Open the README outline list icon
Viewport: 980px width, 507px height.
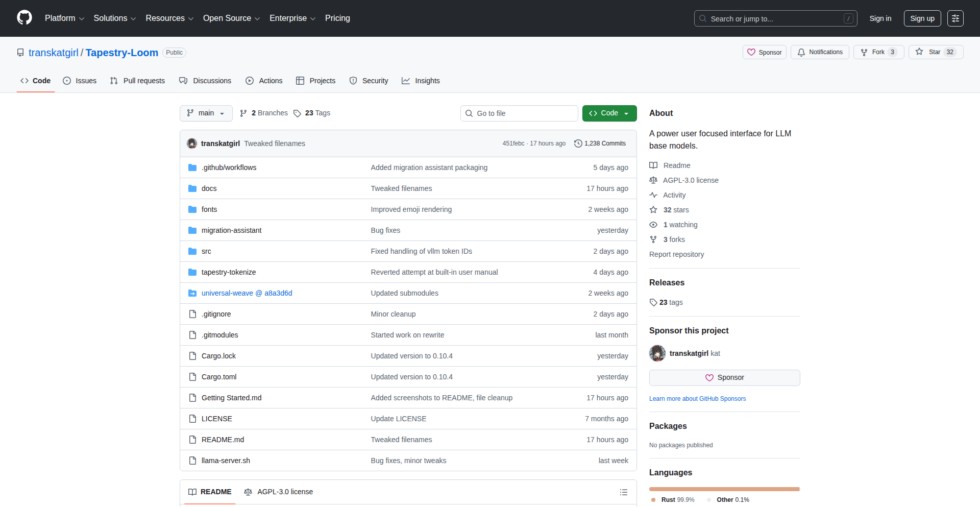click(x=623, y=492)
